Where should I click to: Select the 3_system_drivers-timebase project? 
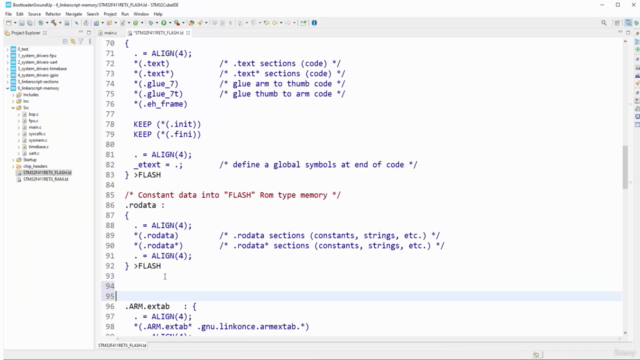pyautogui.click(x=42, y=69)
